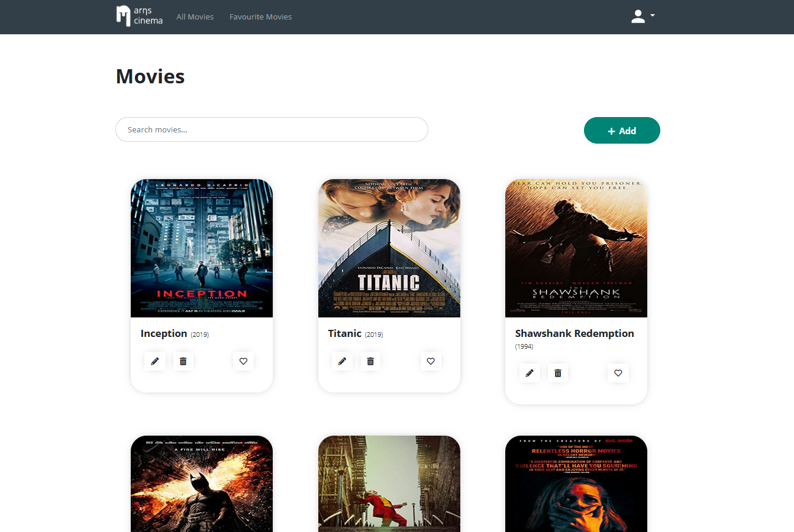Edit the Titanic movie
The width and height of the screenshot is (794, 532).
(x=342, y=361)
